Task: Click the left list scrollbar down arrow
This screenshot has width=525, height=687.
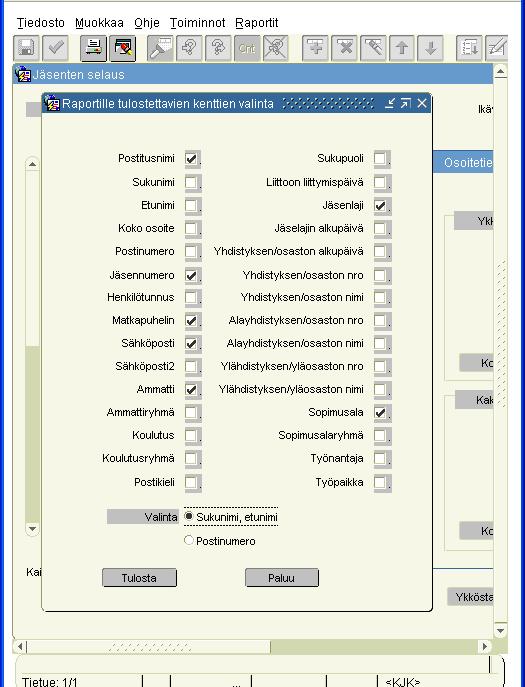Action: pyautogui.click(x=32, y=528)
